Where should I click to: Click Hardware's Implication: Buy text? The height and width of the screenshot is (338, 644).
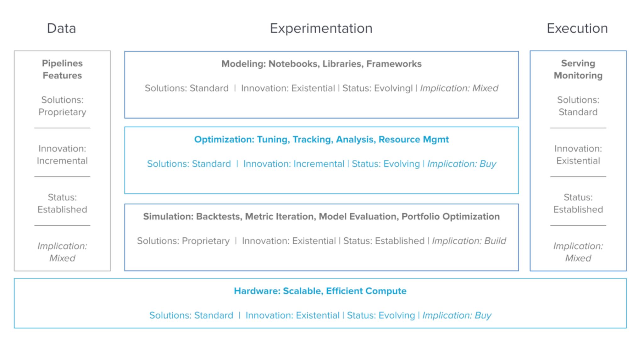point(457,315)
